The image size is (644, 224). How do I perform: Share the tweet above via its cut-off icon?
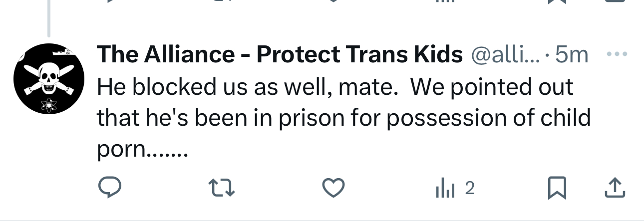(615, 1)
